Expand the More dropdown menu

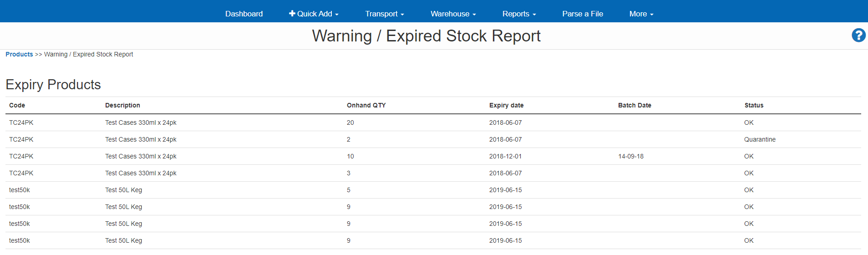641,14
